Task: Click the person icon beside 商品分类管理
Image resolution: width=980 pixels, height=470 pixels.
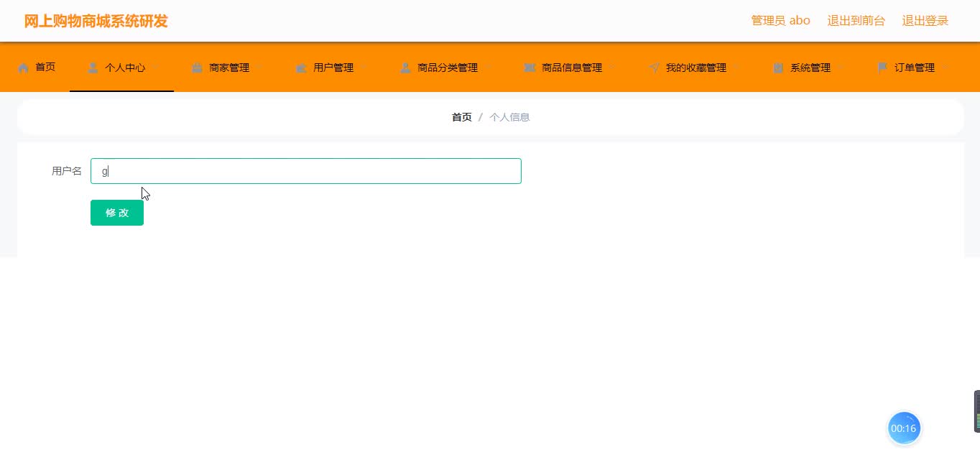Action: pyautogui.click(x=405, y=68)
